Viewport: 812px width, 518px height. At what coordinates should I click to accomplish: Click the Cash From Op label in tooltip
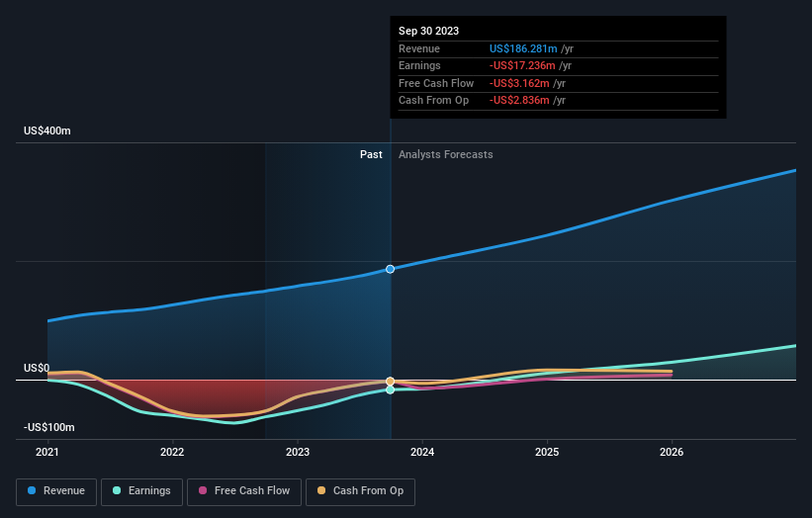tap(433, 101)
